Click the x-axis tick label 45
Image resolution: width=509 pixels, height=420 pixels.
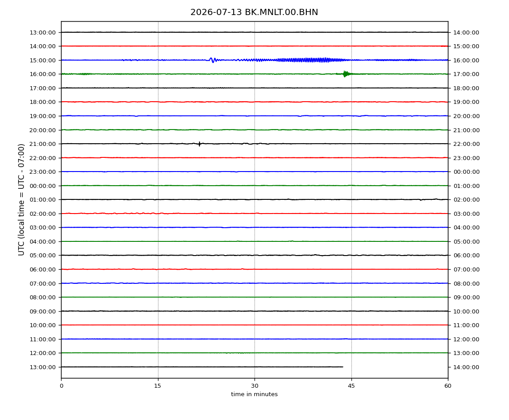point(351,386)
